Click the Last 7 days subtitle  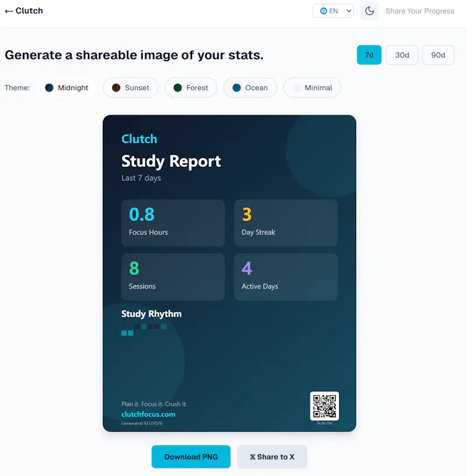tap(141, 178)
